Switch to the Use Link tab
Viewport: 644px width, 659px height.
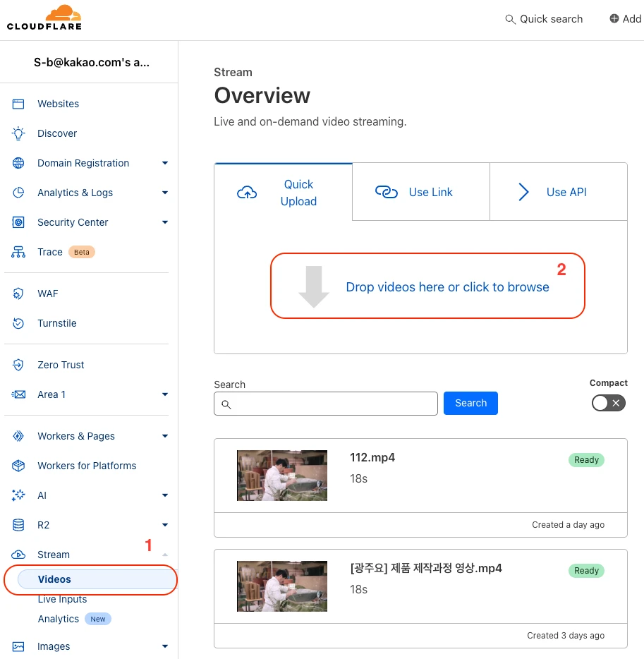[x=421, y=192]
